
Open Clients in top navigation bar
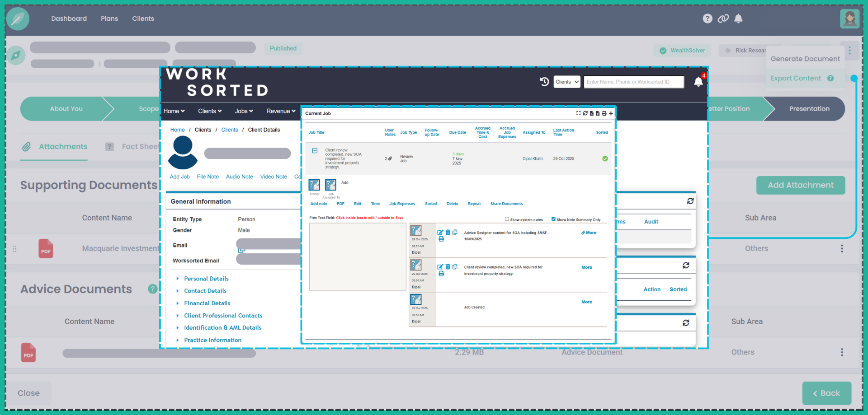(x=143, y=19)
